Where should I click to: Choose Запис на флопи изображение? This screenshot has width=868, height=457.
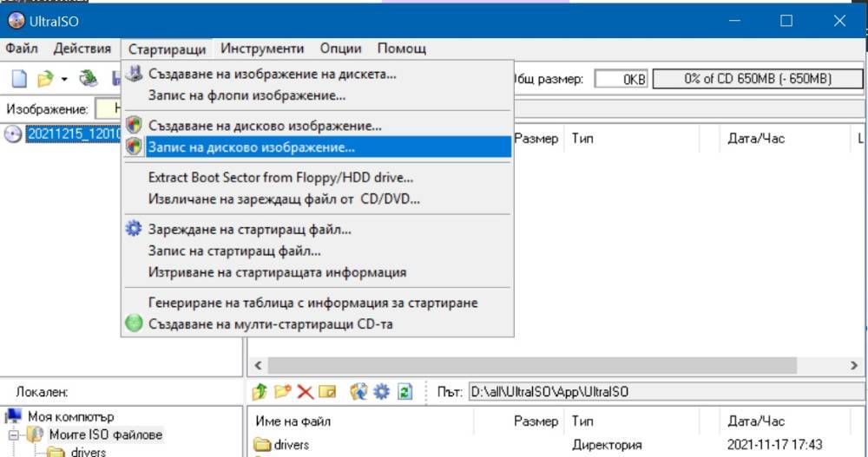click(x=317, y=95)
